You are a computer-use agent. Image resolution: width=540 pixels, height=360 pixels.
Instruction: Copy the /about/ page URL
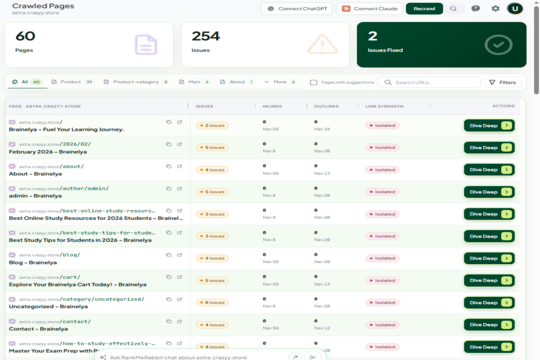coord(169,166)
